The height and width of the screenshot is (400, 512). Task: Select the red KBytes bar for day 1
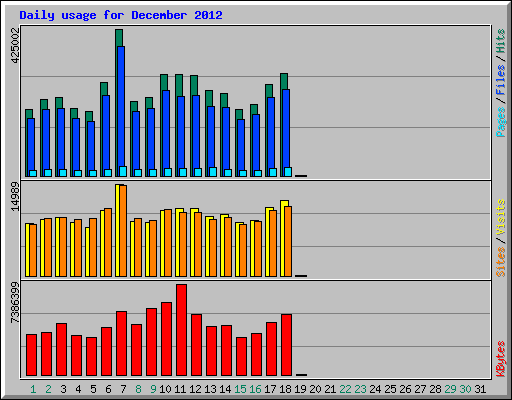pos(31,355)
